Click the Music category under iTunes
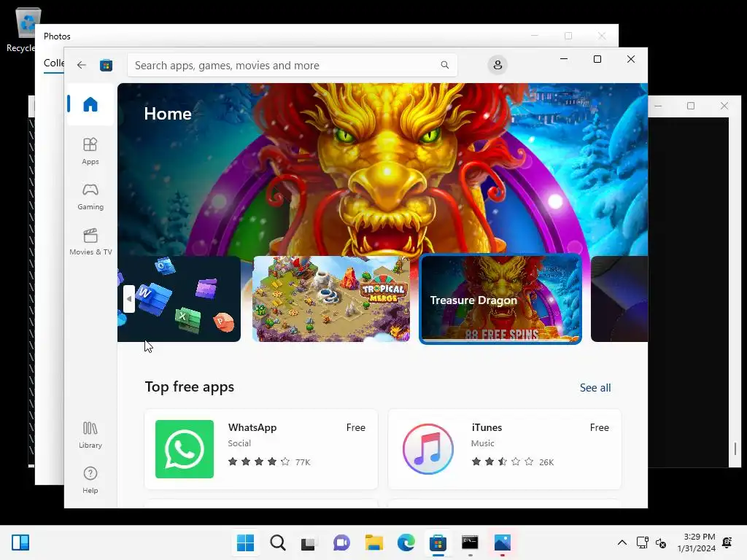Screen dimensions: 747x560 483,443
